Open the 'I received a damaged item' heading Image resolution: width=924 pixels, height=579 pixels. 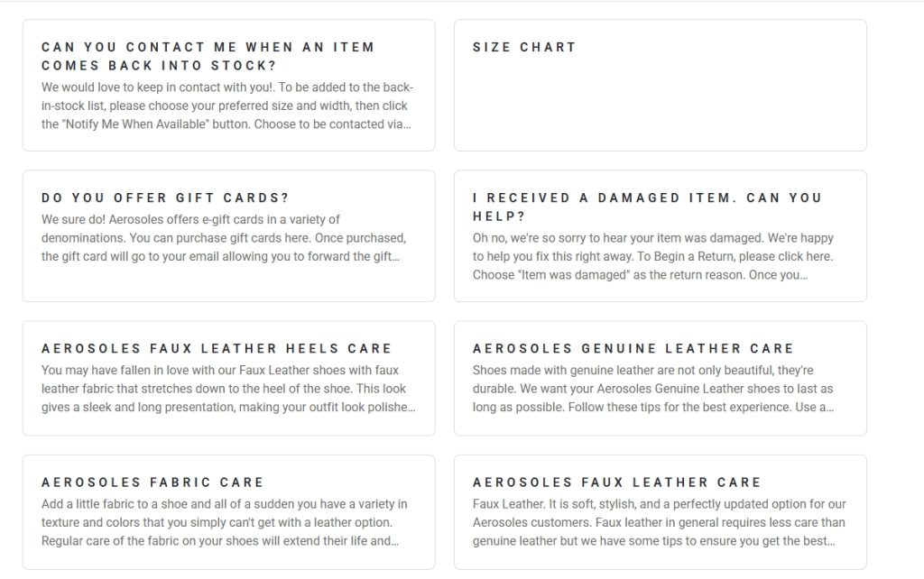coord(647,207)
